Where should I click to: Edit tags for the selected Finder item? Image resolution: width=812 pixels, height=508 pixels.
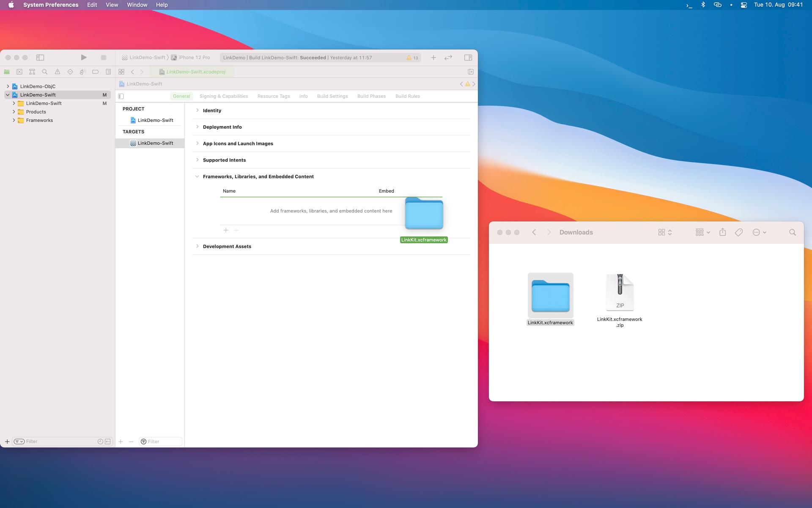[x=739, y=232]
